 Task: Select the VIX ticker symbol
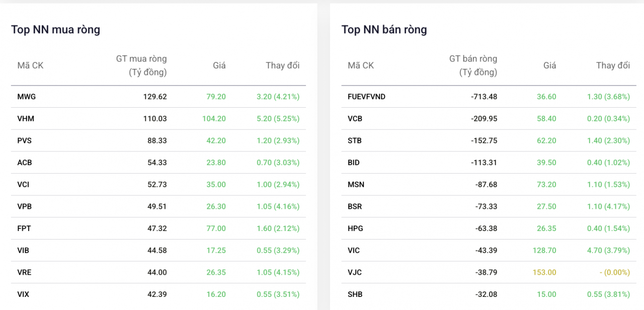(23, 294)
